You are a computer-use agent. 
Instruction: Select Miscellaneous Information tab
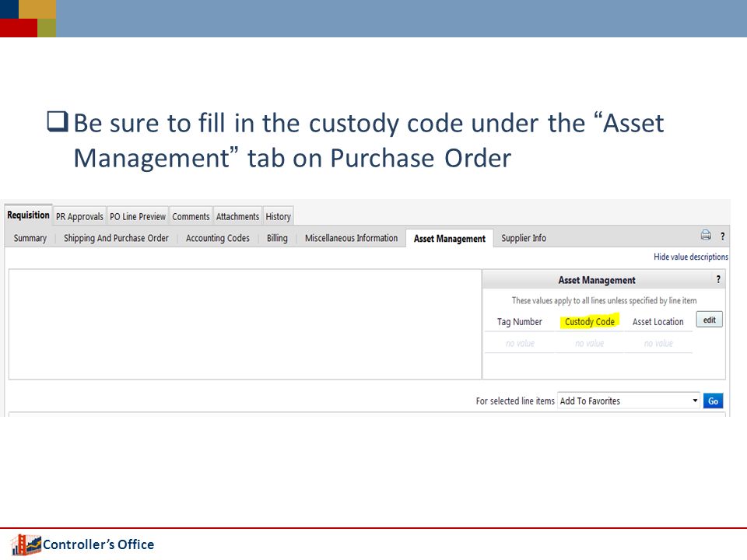pos(351,238)
